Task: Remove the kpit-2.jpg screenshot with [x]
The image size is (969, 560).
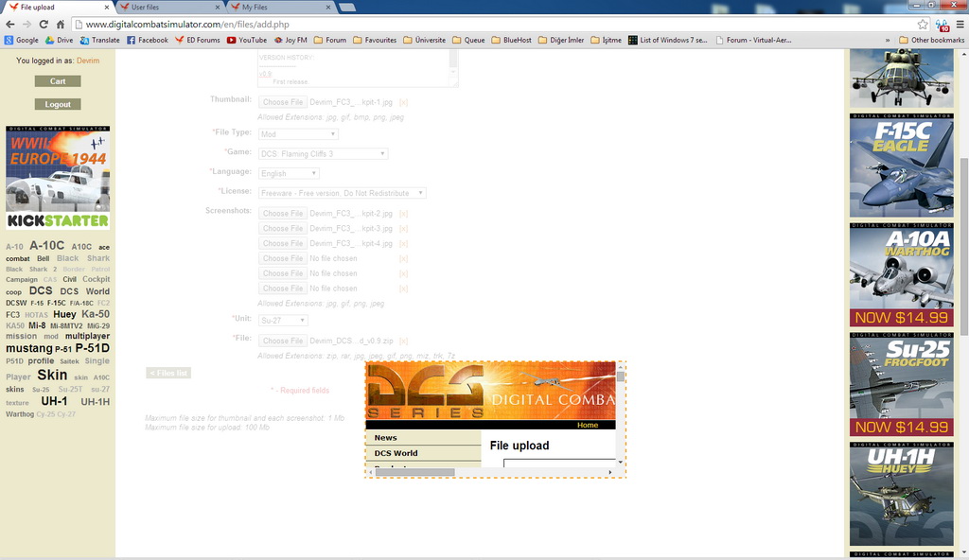Action: click(403, 214)
